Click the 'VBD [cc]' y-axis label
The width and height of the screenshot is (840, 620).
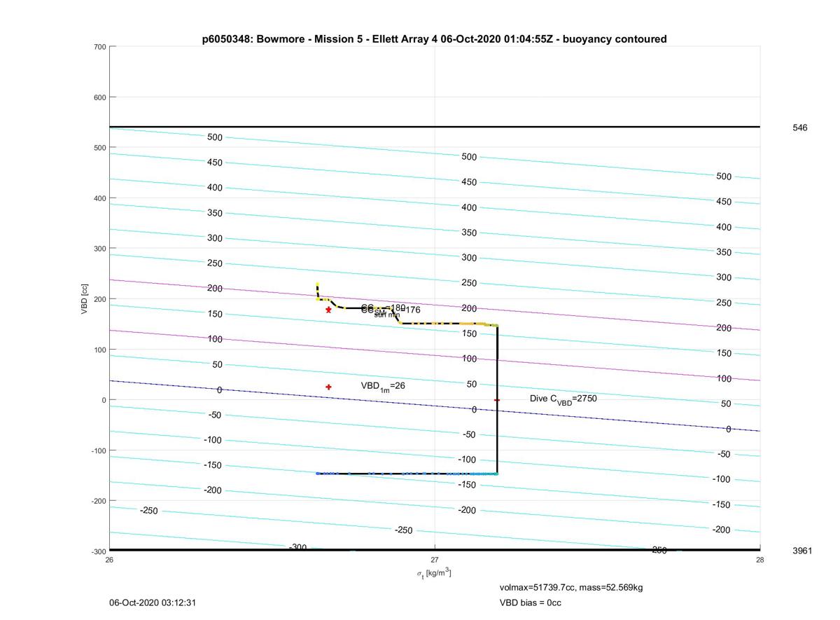tap(85, 298)
